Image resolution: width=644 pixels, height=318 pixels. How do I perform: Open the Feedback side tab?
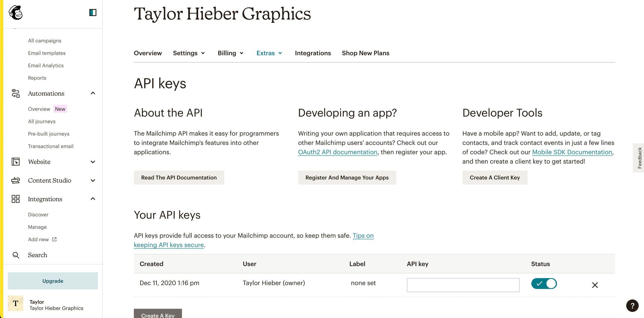[x=639, y=158]
